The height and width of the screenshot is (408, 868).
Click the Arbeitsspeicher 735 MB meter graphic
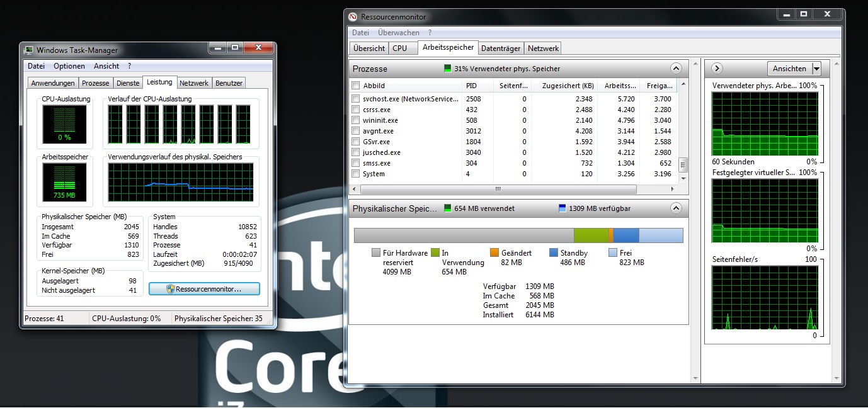(64, 182)
